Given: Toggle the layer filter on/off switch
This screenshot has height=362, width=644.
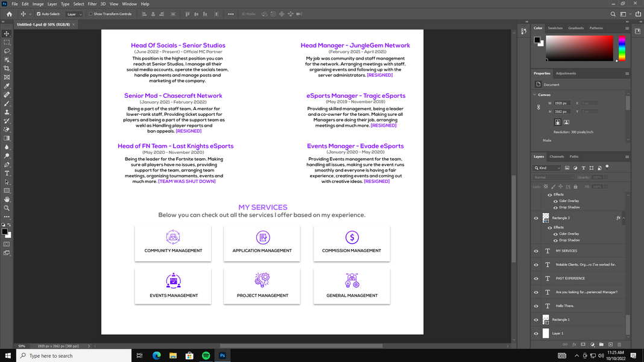Looking at the screenshot, I should (x=607, y=167).
